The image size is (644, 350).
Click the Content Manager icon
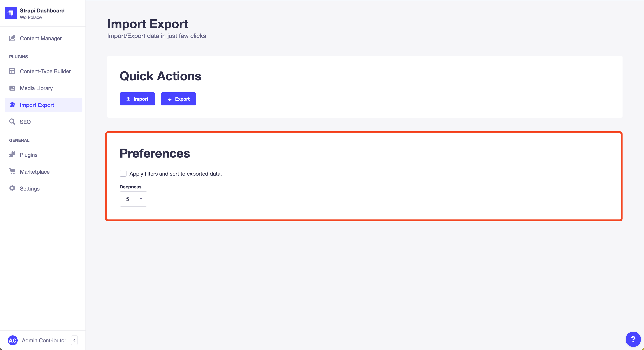point(12,38)
